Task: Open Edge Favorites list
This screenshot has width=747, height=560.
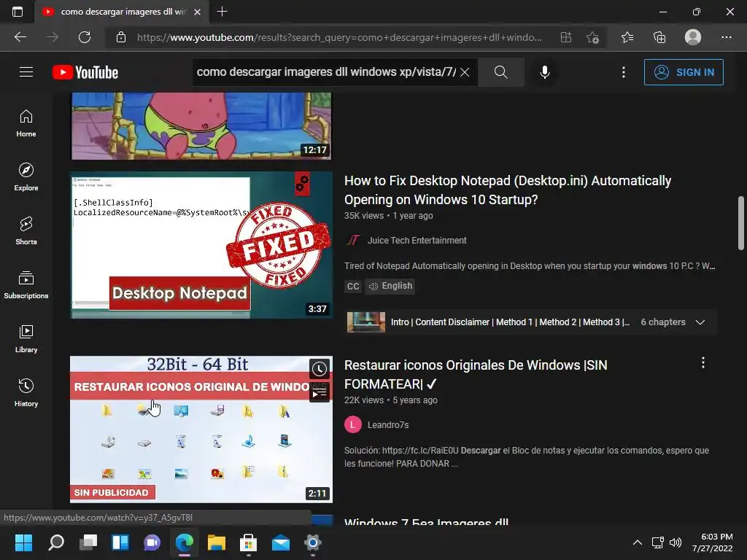Action: click(x=627, y=37)
